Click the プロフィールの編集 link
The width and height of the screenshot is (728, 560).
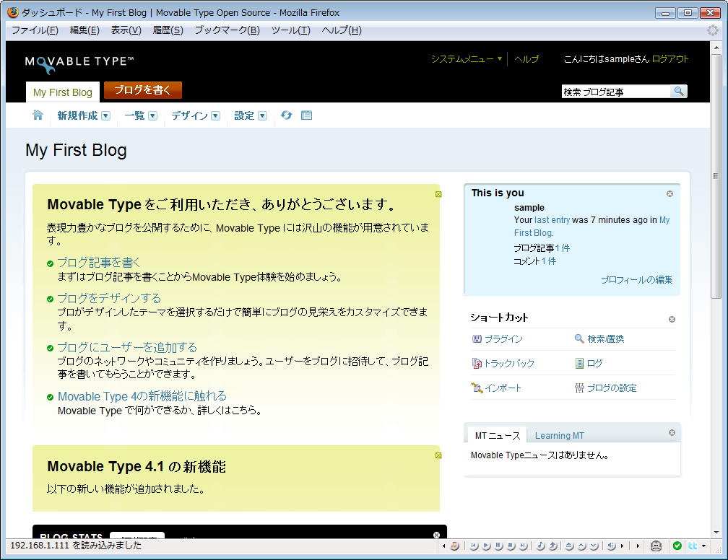[x=636, y=280]
